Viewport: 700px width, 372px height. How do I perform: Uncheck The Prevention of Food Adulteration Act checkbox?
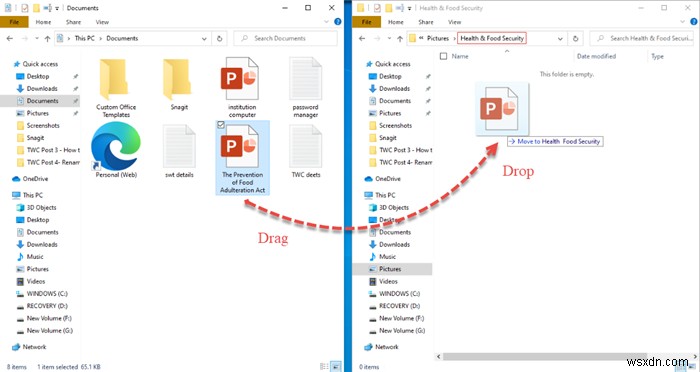click(221, 125)
